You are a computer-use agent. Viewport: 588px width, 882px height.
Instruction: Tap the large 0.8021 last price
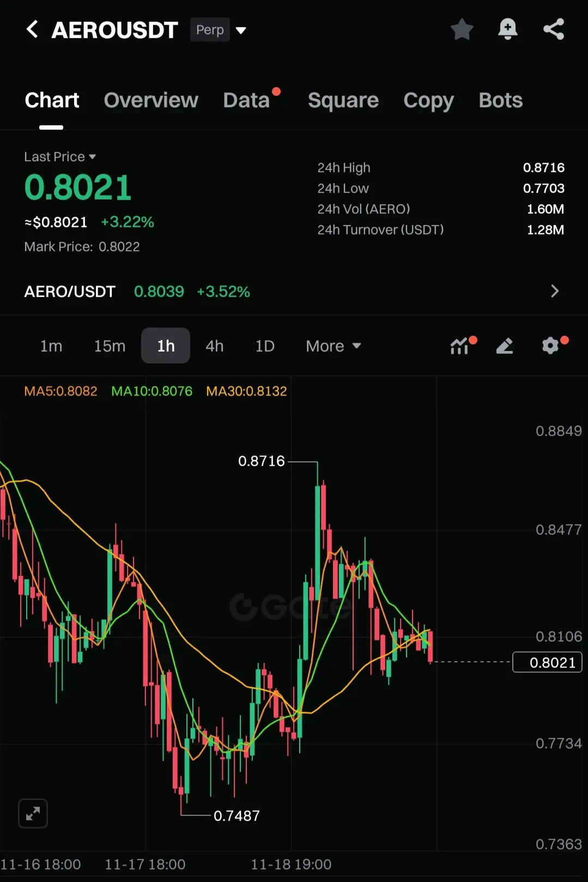[x=78, y=188]
